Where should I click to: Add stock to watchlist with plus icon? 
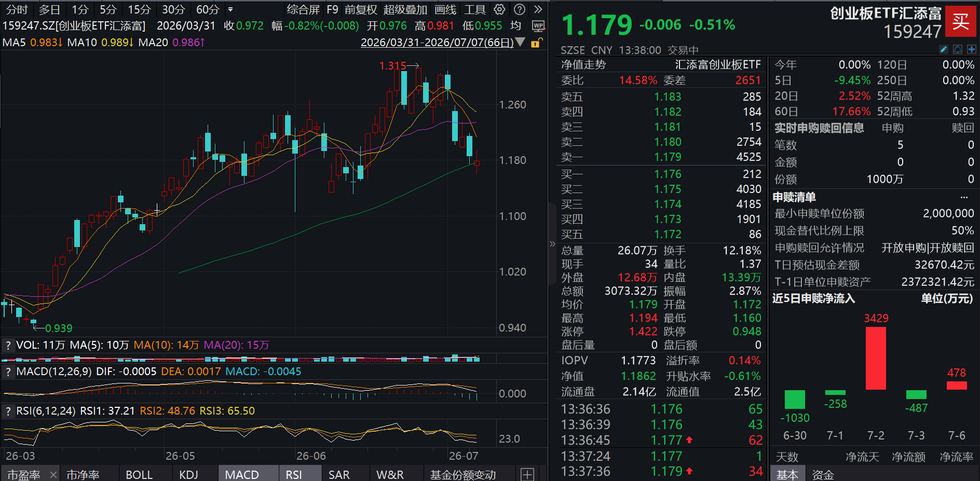[971, 49]
